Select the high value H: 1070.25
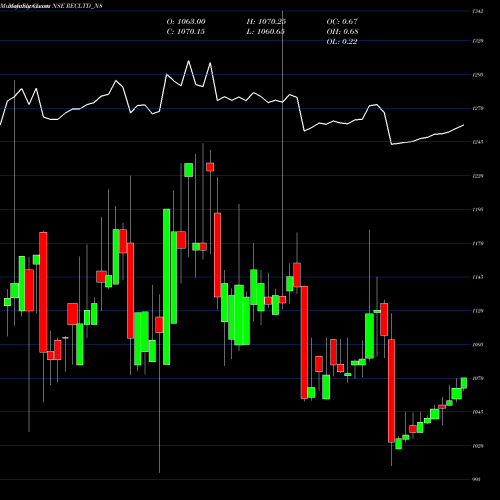Image resolution: width=500 pixels, height=500 pixels. pos(266,22)
